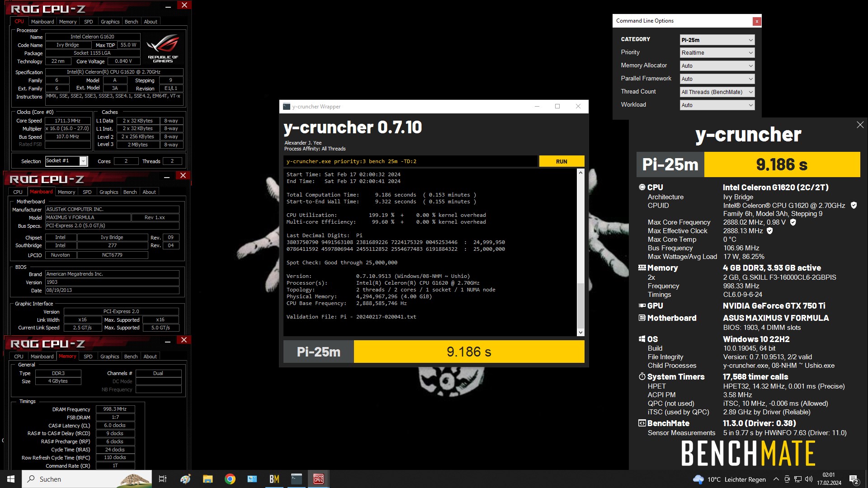
Task: Open the CATEGORY dropdown showing Pi-25m
Action: coord(717,40)
